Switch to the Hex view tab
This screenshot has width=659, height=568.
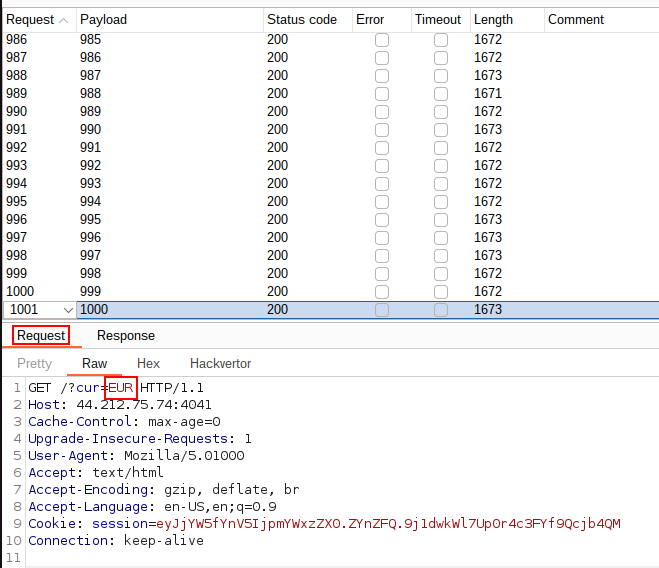148,363
